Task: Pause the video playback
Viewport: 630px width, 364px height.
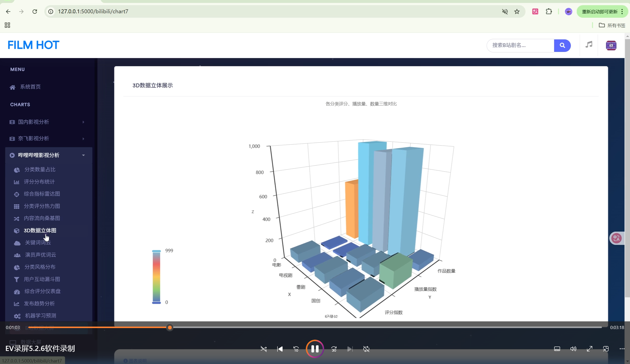Action: point(315,349)
